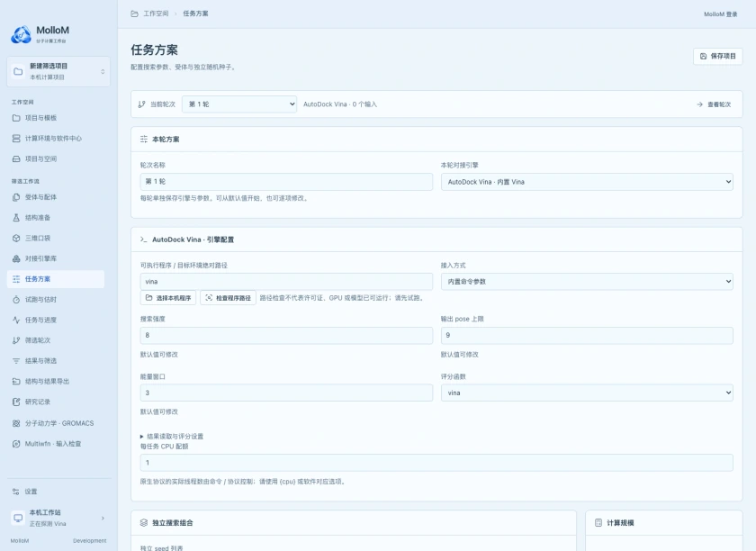Click calculator icon beside 计算规模

coord(598,522)
